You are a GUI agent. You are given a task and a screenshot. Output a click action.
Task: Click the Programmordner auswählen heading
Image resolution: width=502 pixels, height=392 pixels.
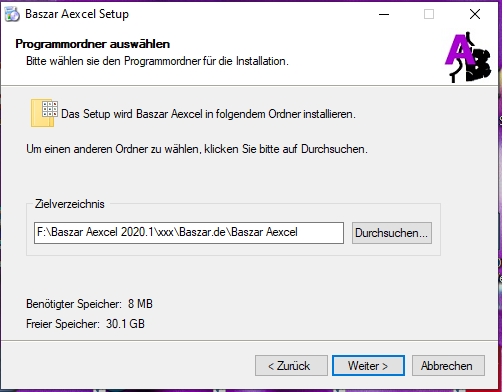coord(93,44)
